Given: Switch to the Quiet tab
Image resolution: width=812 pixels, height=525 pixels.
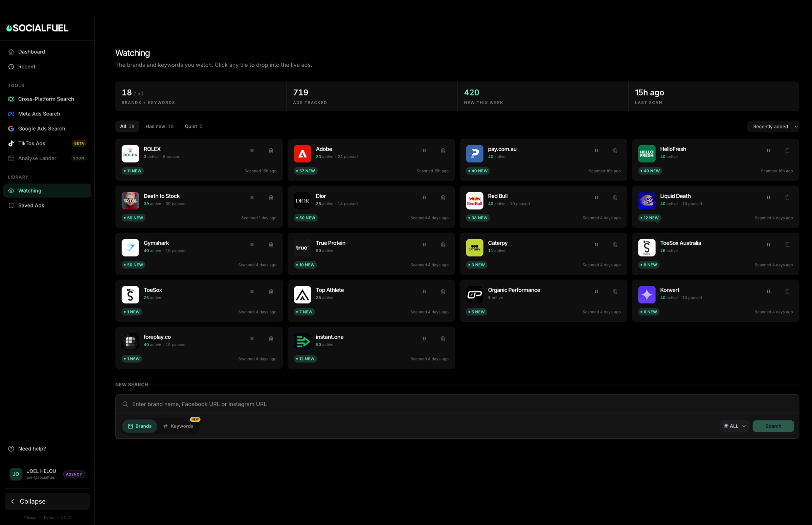Looking at the screenshot, I should pyautogui.click(x=194, y=127).
